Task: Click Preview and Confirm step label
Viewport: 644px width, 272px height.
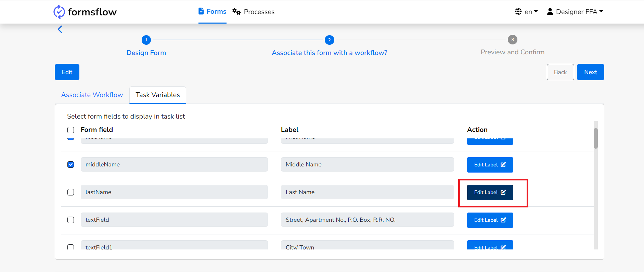Action: [x=513, y=52]
